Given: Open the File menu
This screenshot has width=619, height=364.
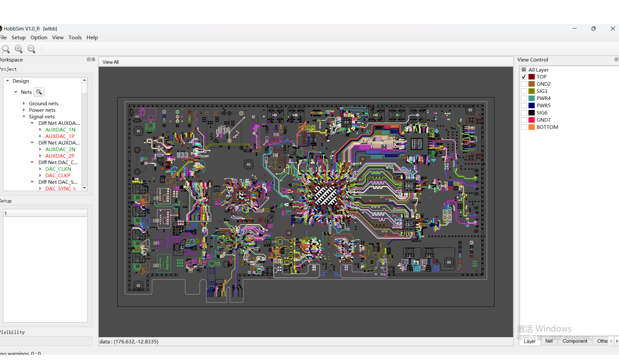Looking at the screenshot, I should tap(3, 37).
